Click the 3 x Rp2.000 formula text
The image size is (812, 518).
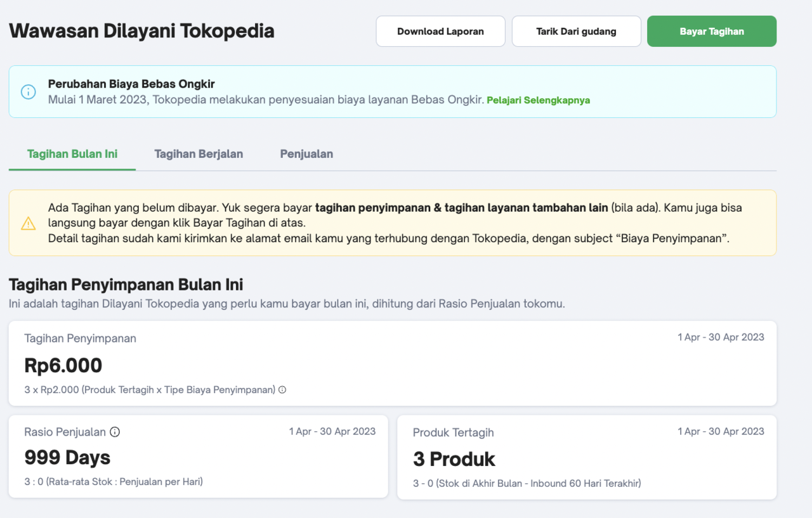click(x=150, y=390)
